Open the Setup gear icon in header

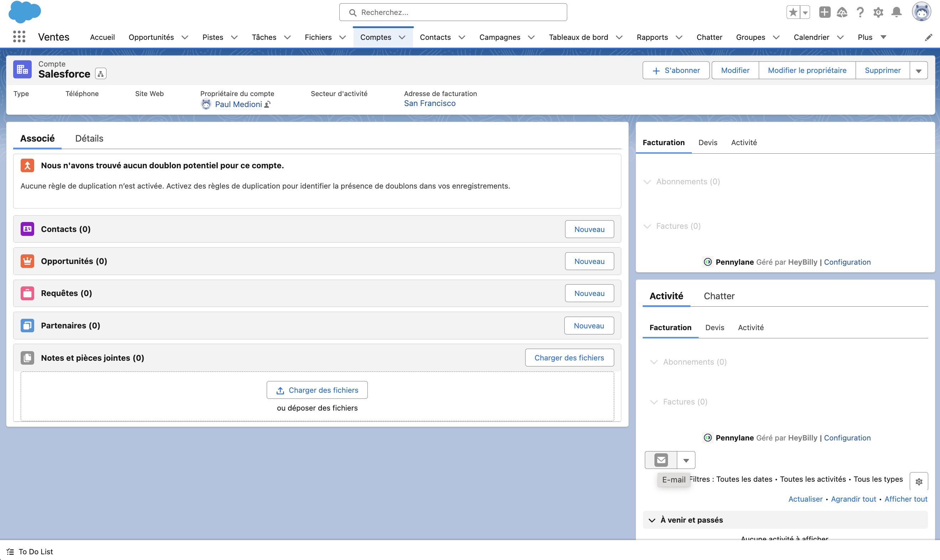(878, 12)
